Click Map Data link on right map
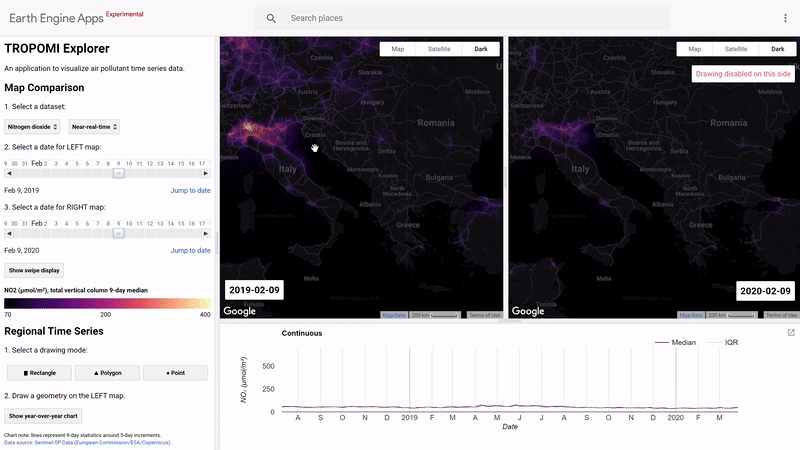This screenshot has height=450, width=800. tap(691, 315)
